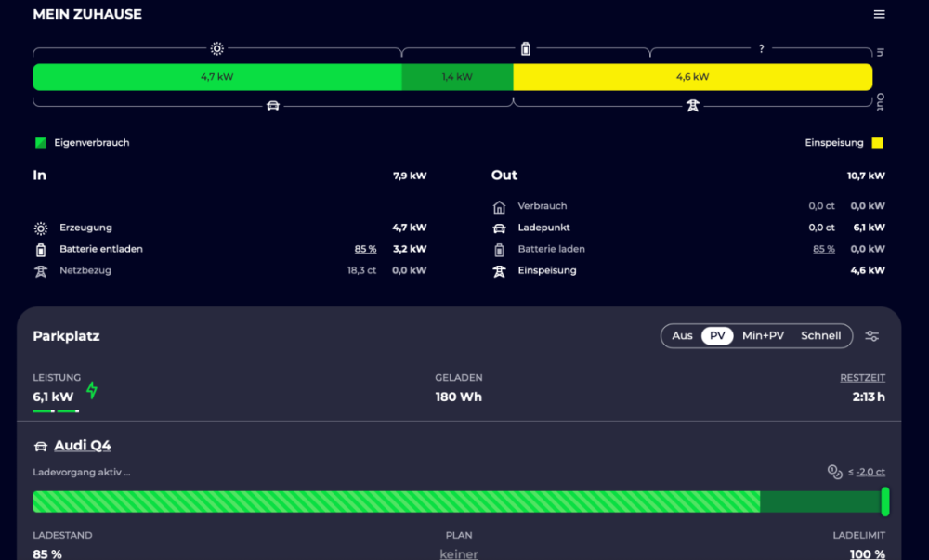Set charging mode to Schnell
The height and width of the screenshot is (560, 929).
820,336
